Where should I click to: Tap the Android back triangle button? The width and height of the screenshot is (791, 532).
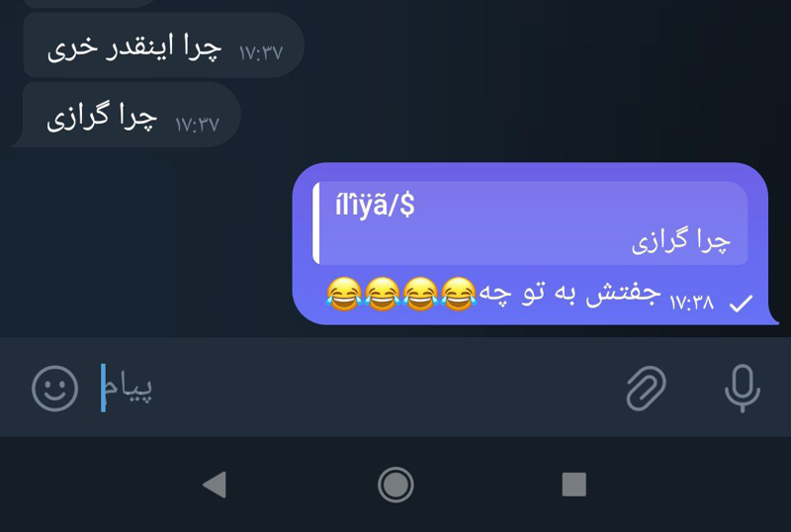pyautogui.click(x=215, y=486)
